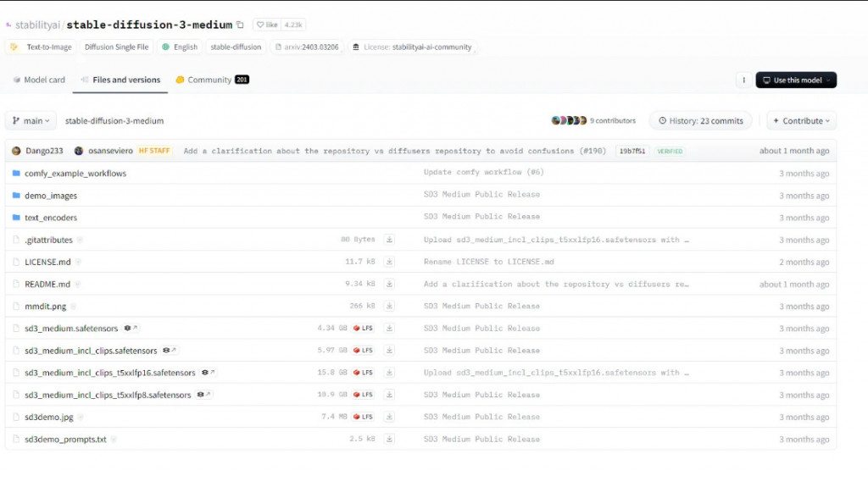The width and height of the screenshot is (868, 487).
Task: Expand the Contribute dropdown
Action: pos(802,120)
